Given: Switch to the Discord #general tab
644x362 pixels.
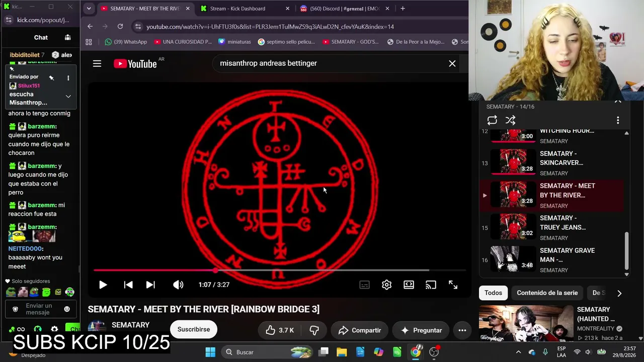Looking at the screenshot, I should 345,9.
